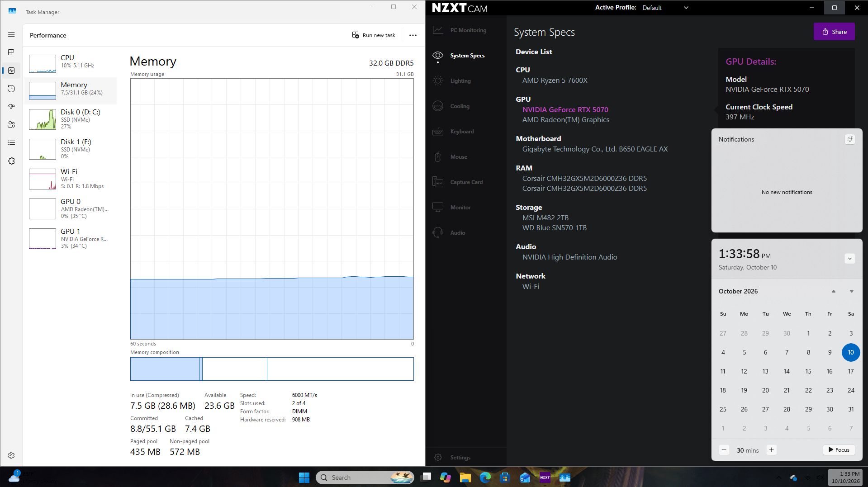Screen dimensions: 868x487
Task: Open Services icon in Task Manager sidebar
Action: [11, 161]
